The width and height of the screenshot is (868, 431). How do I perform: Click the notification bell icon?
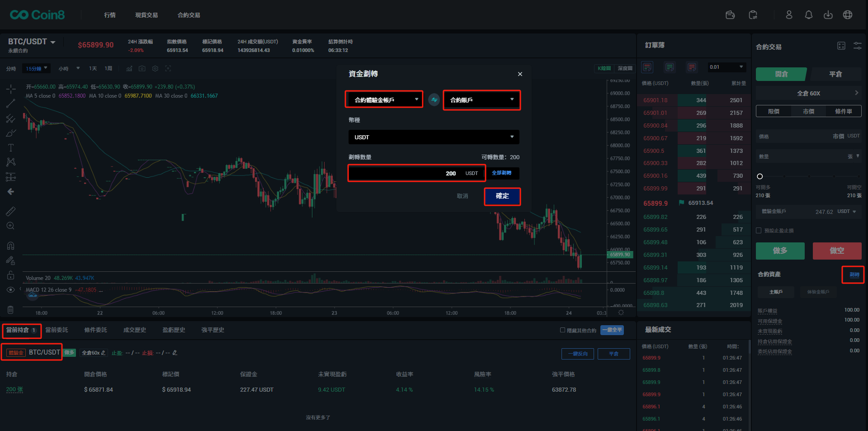tap(808, 15)
